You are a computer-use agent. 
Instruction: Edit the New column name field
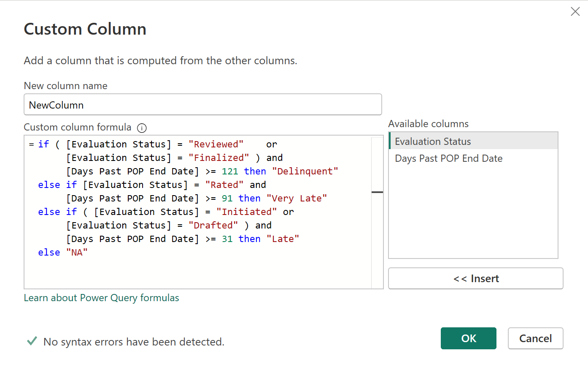click(x=203, y=104)
